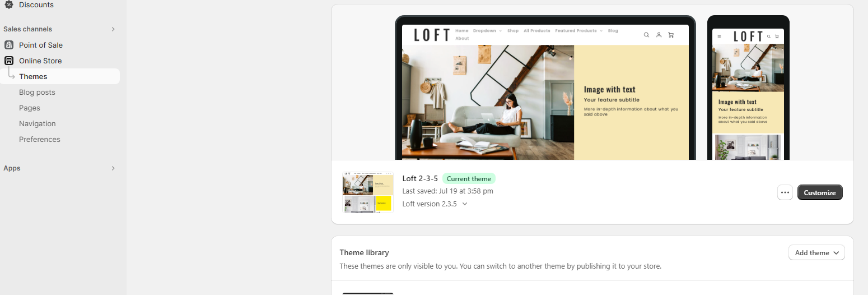Click the Discounts icon in sidebar

9,4
